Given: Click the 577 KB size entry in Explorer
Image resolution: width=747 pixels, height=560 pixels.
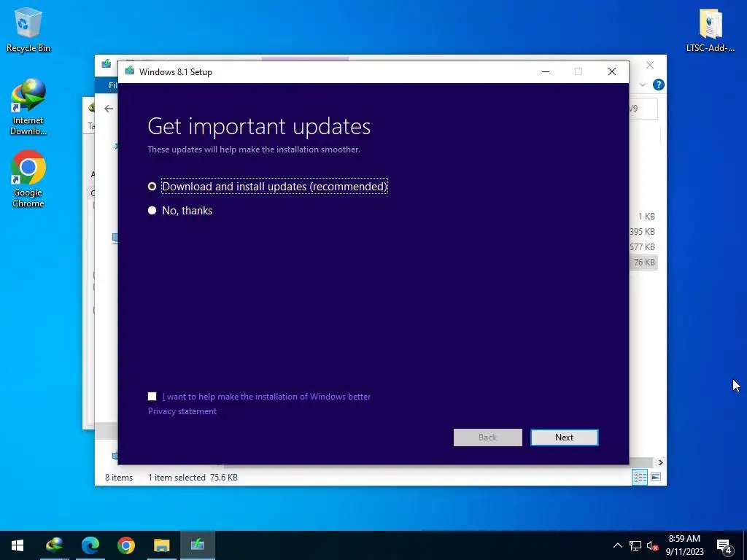Looking at the screenshot, I should click(642, 247).
